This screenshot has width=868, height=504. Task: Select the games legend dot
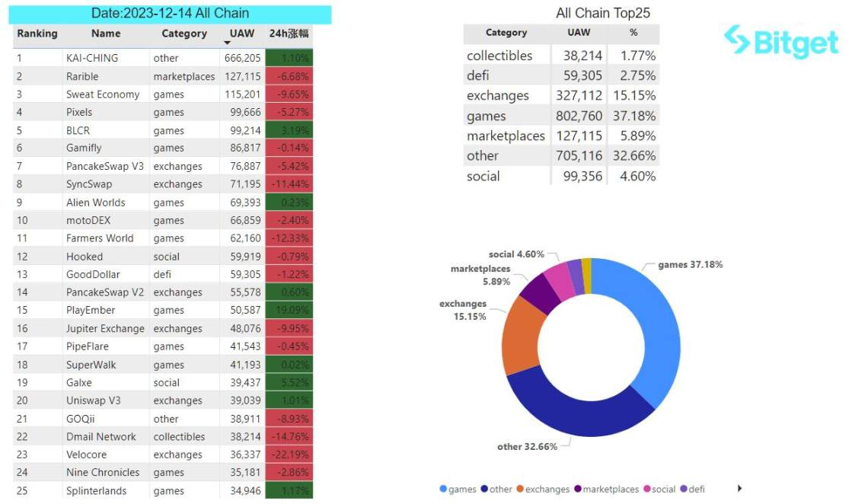[x=443, y=489]
